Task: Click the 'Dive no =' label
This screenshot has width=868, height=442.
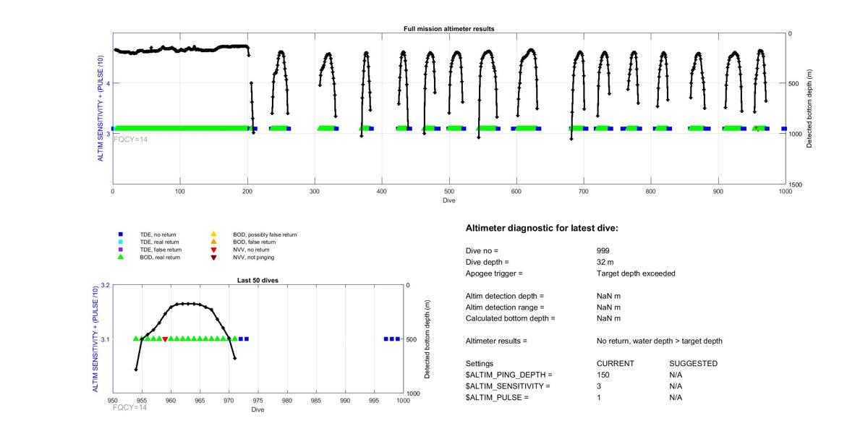Action: coord(482,250)
